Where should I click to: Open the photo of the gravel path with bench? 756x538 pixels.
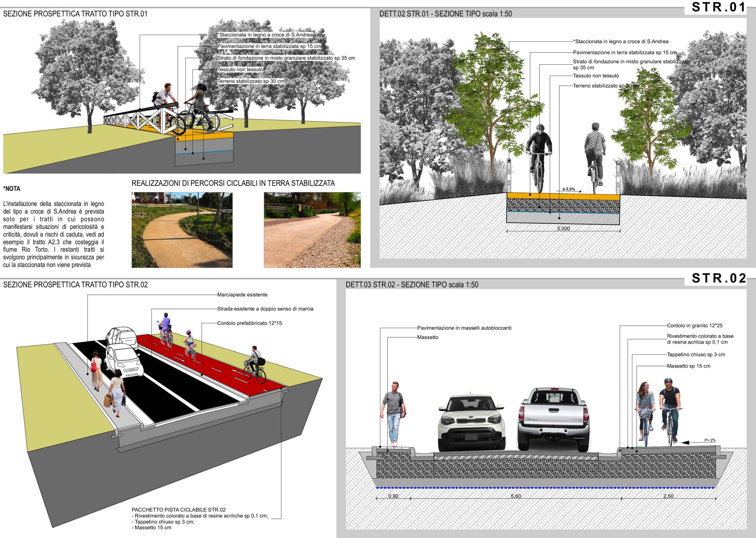(x=312, y=230)
